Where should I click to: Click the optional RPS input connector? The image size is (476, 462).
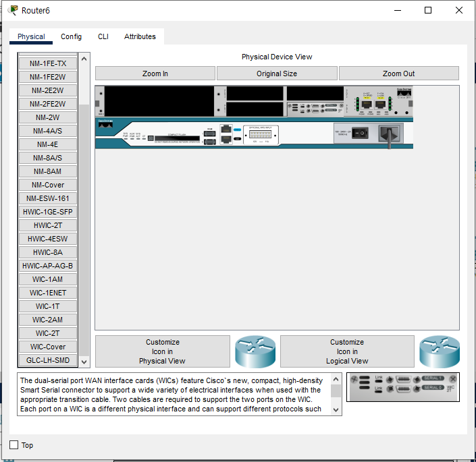point(260,135)
